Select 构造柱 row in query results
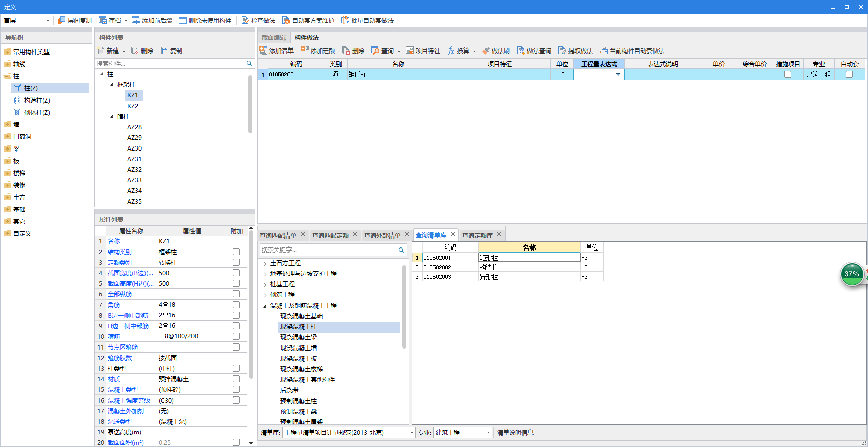This screenshot has width=868, height=447. click(x=508, y=267)
